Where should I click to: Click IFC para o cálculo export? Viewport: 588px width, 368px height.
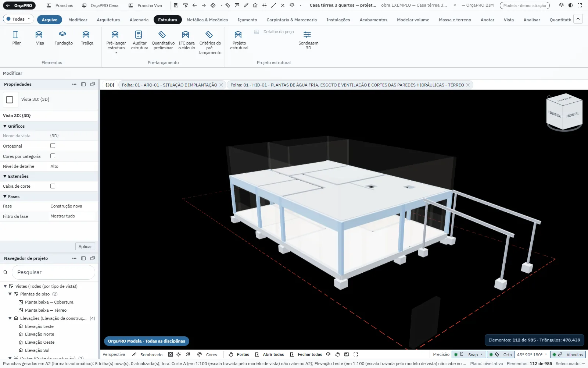pyautogui.click(x=187, y=40)
